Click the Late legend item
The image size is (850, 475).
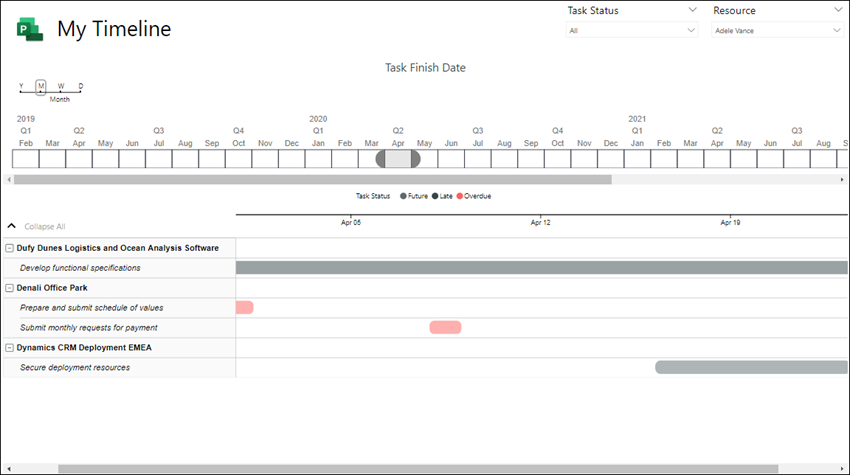(x=442, y=196)
